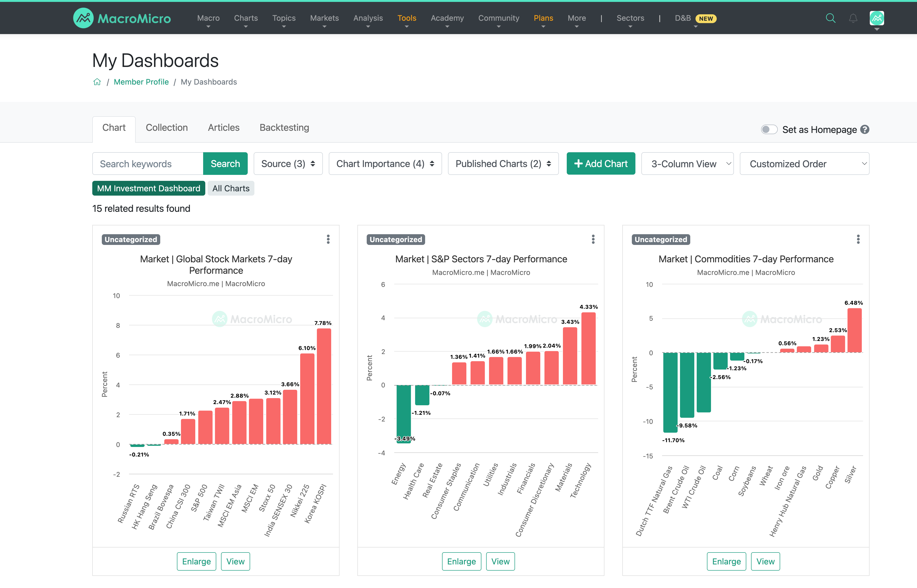
Task: Open the D&B NEW menu
Action: coord(695,18)
